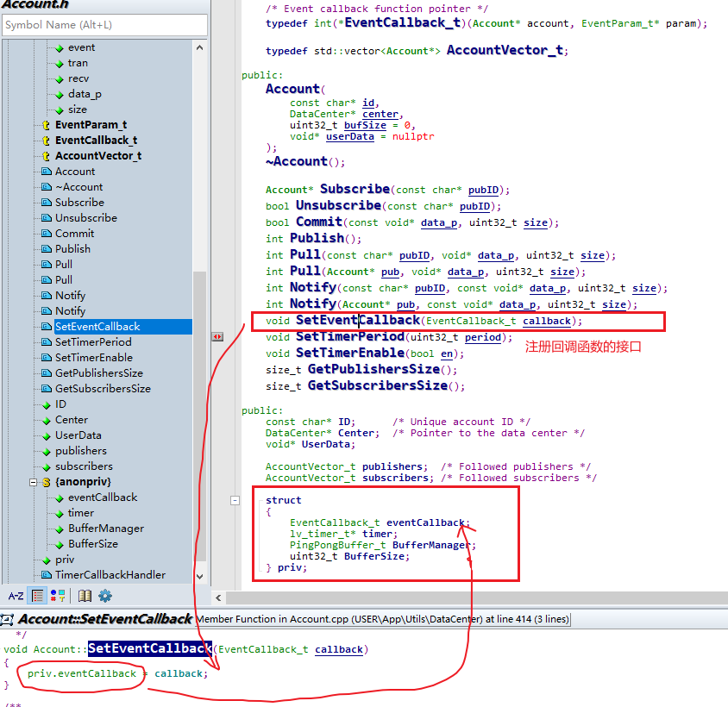Select EventCallback_t typedef in symbol list
The height and width of the screenshot is (707, 728).
pyautogui.click(x=96, y=141)
